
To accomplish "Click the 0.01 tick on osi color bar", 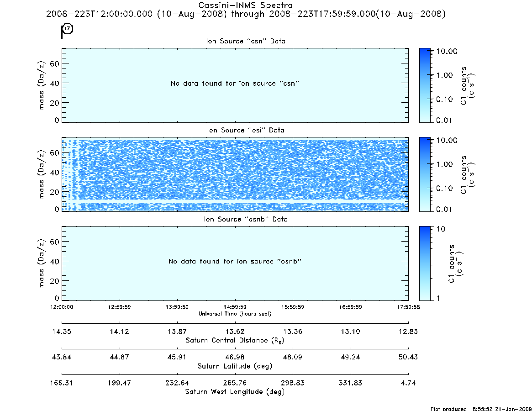I will pyautogui.click(x=444, y=209).
